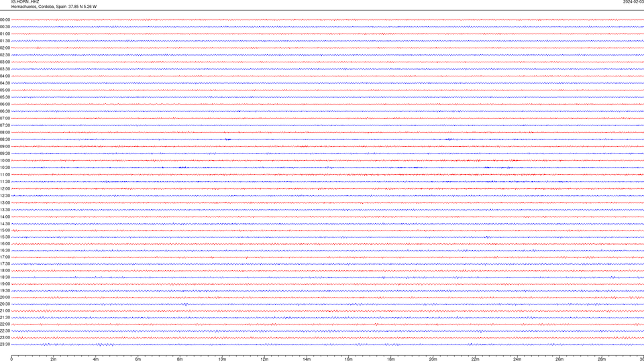Click the '22:30' time row label

coord(5,330)
